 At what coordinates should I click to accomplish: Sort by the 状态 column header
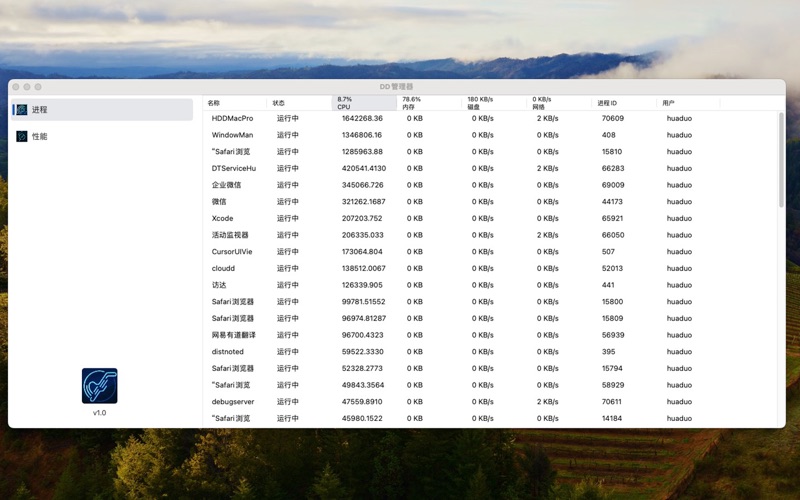tap(299, 103)
